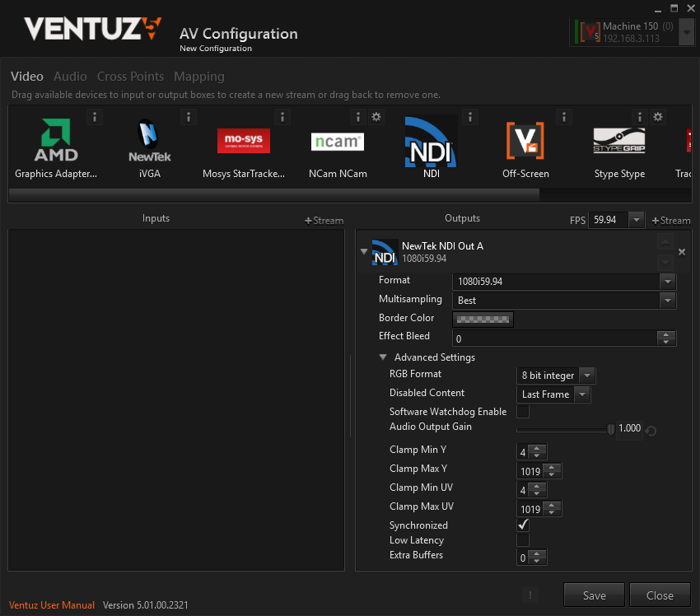Select the Mosys StarTracker device icon

tap(243, 142)
